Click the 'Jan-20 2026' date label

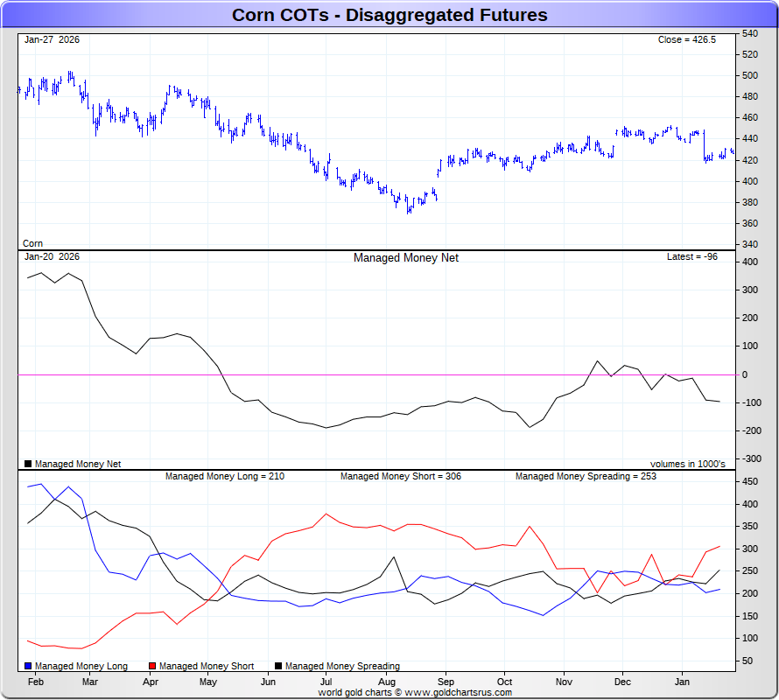[52, 256]
